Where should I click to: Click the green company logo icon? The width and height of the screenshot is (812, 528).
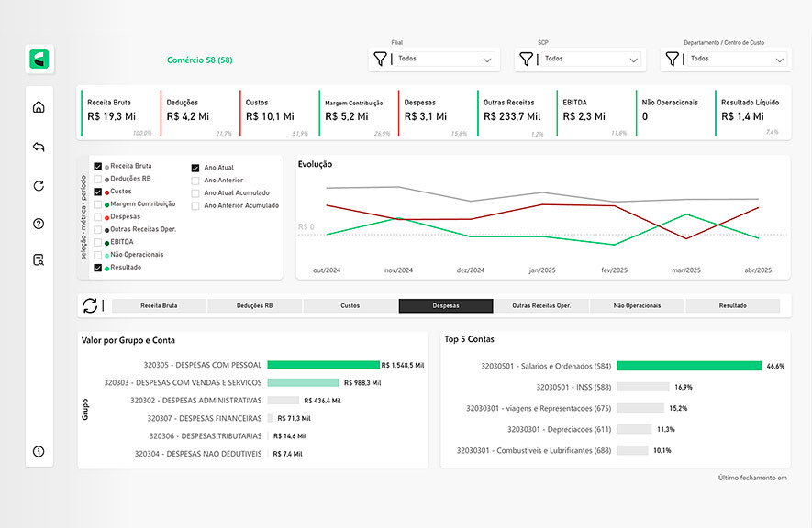(39, 60)
